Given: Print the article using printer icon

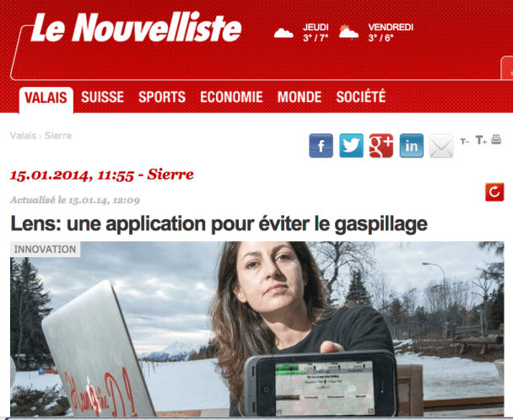Looking at the screenshot, I should coord(496,139).
